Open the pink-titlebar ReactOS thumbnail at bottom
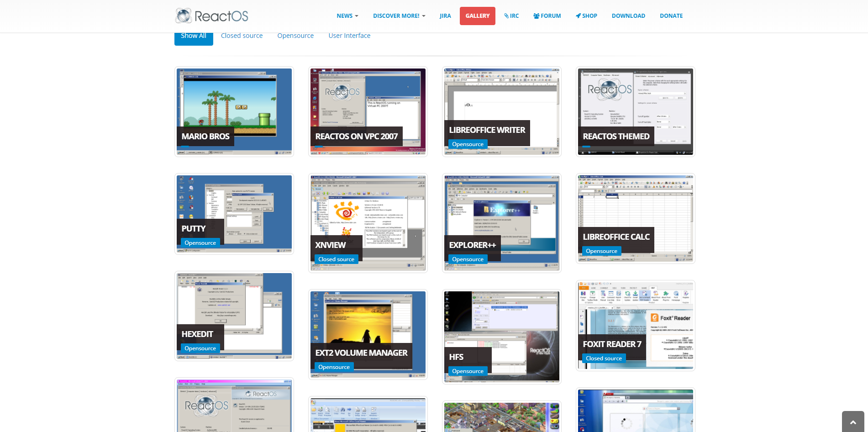 (234, 405)
